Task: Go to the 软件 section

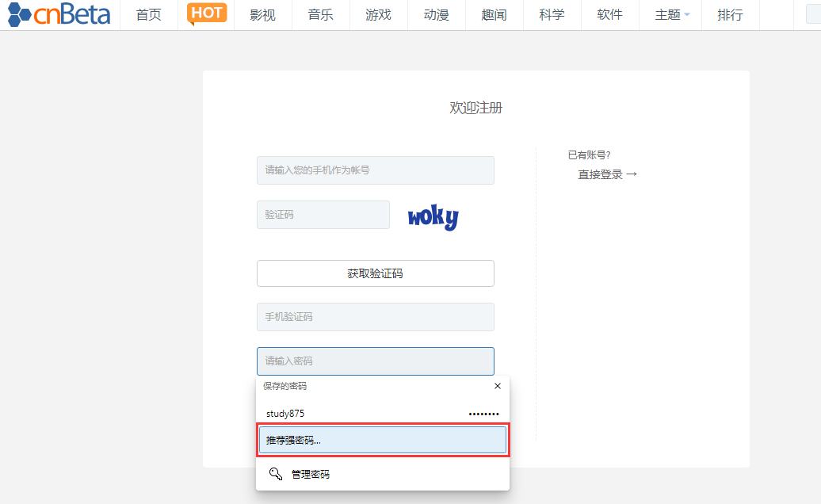Action: (x=609, y=15)
